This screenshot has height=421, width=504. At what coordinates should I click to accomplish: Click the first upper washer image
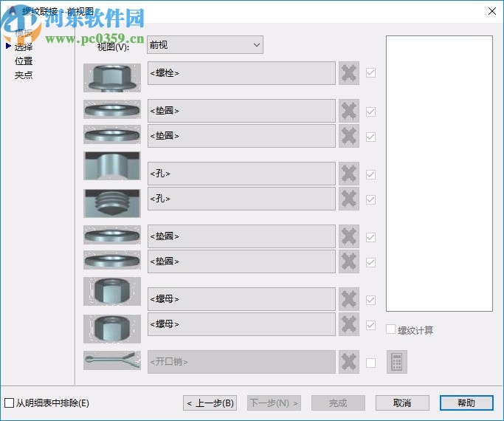coord(112,109)
